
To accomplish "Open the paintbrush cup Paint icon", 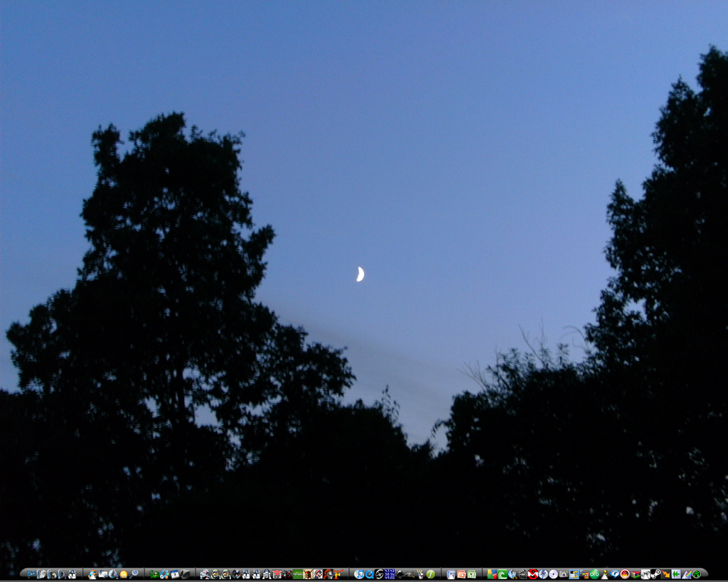I will point(420,574).
